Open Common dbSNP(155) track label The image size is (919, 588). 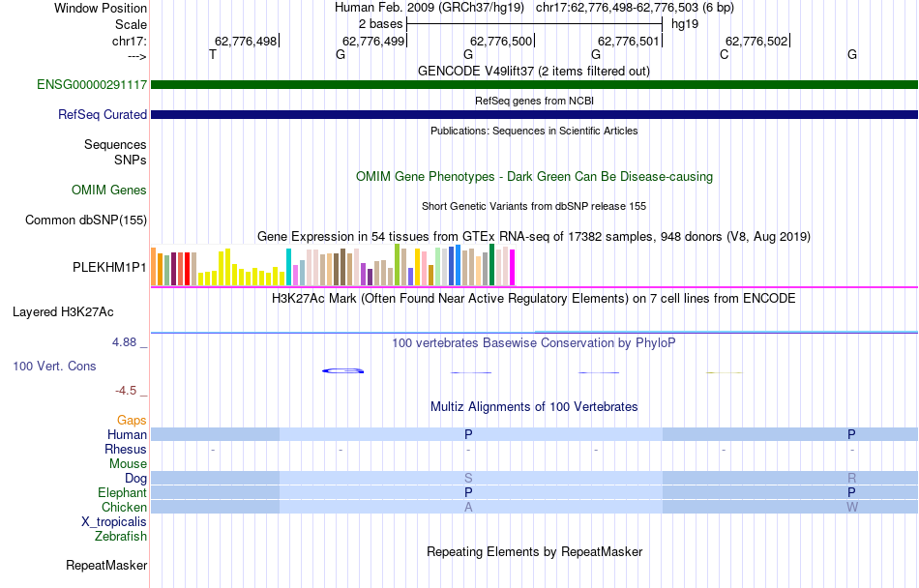[86, 220]
